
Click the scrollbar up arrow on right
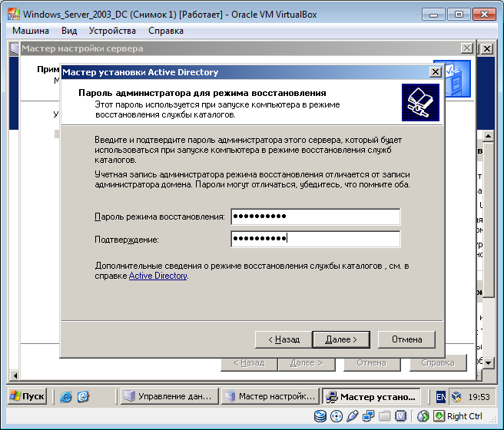pos(489,136)
